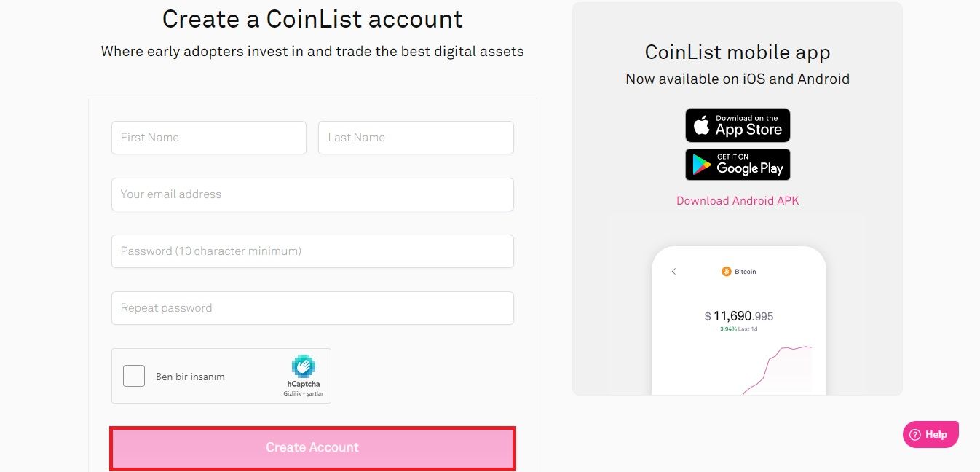
Task: Click the 'Ben bir insanım' captcha label
Action: [x=190, y=377]
